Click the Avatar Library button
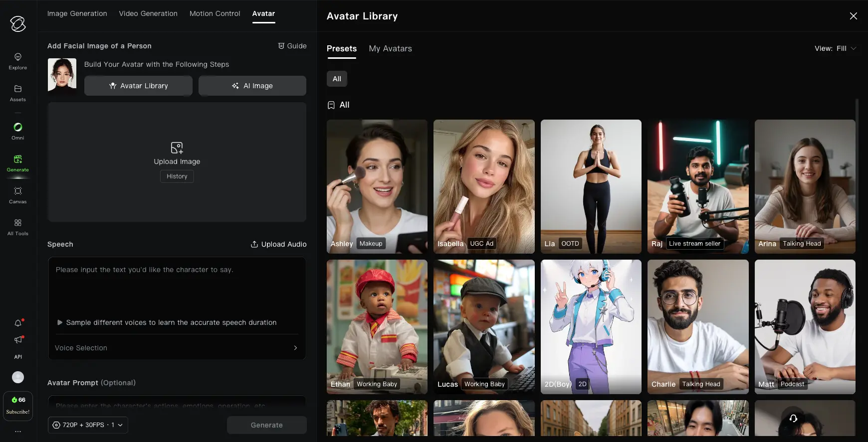868x442 pixels. (138, 86)
